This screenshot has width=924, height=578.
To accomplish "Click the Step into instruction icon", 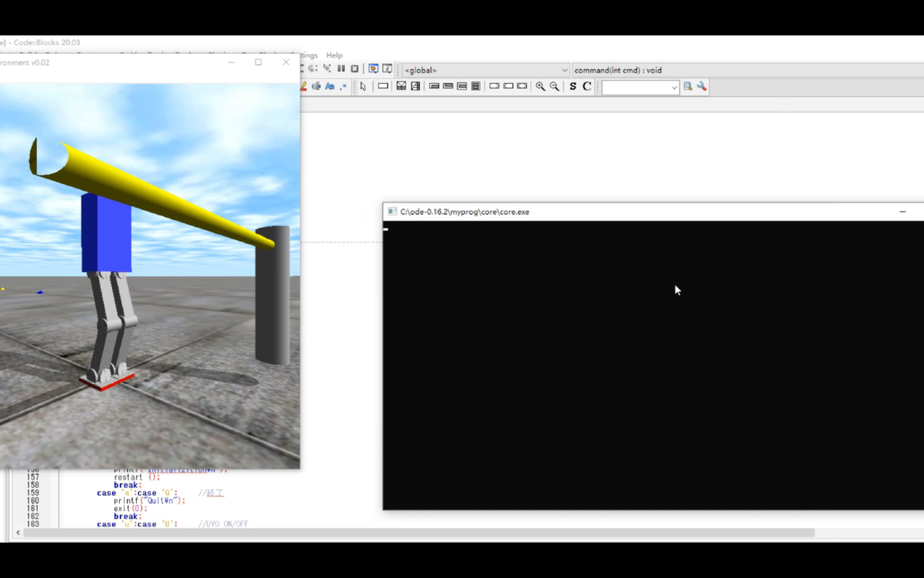I will tap(327, 69).
